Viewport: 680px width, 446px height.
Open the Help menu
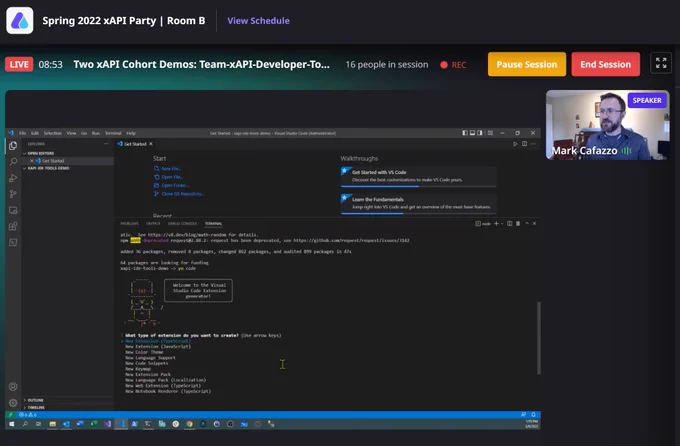coord(131,133)
